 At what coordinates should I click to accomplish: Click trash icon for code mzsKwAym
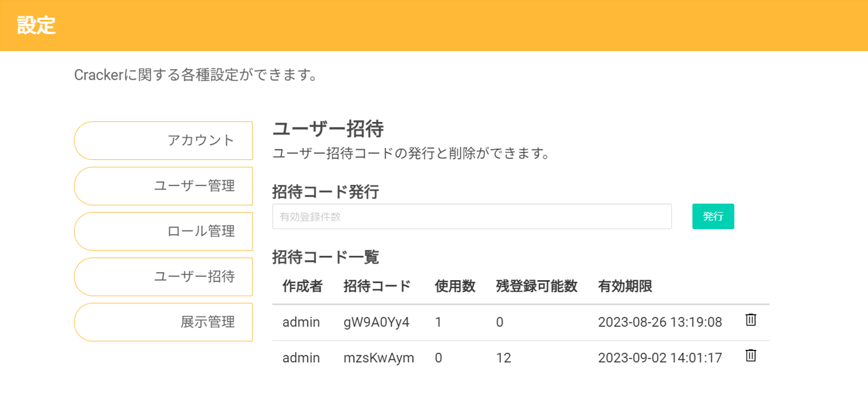(x=751, y=355)
